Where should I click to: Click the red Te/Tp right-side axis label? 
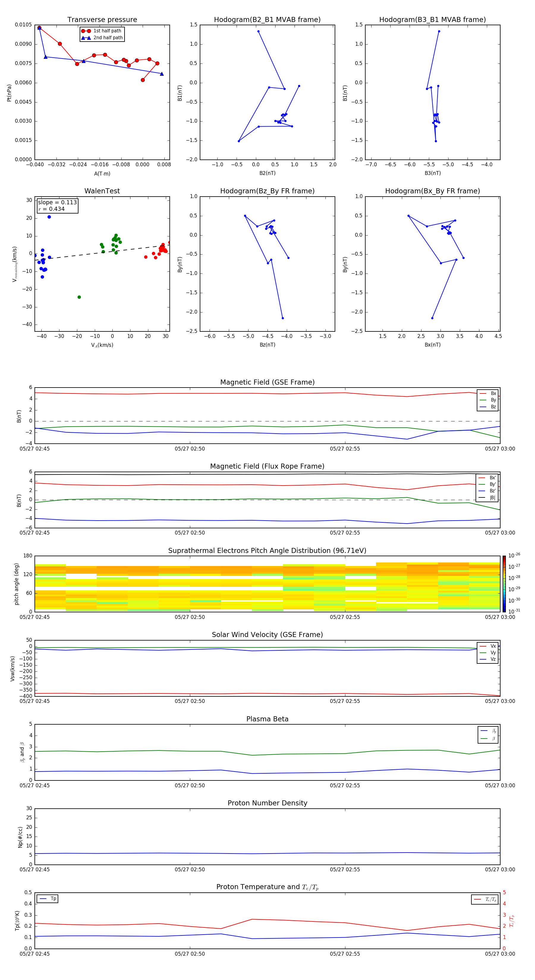512,920
